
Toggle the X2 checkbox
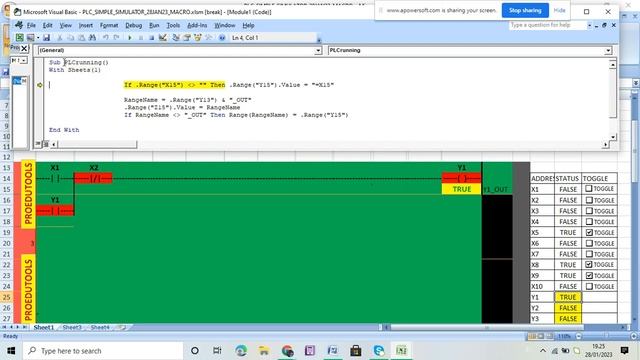[x=589, y=200]
